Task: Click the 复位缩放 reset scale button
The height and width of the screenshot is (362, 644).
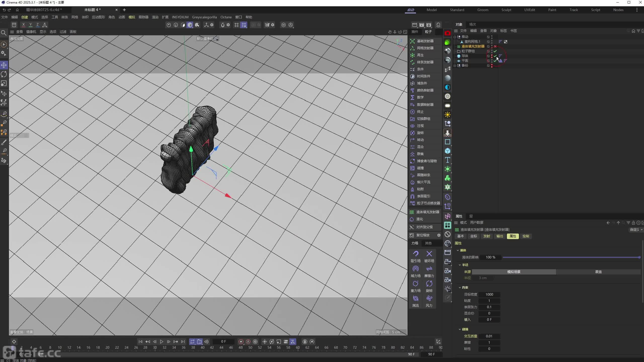Action: [423, 235]
